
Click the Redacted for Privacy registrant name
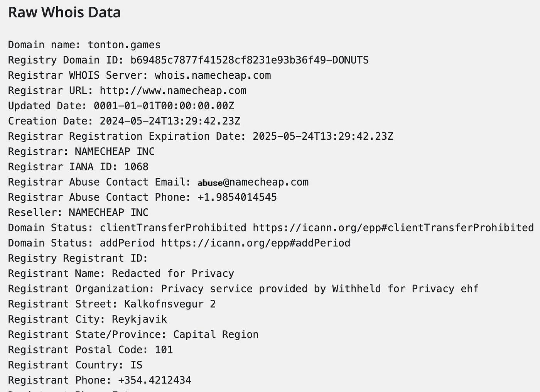[x=173, y=274]
